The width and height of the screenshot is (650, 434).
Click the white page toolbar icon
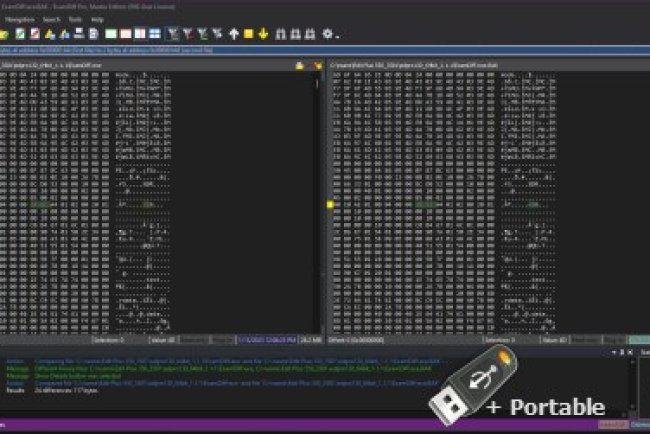94,34
